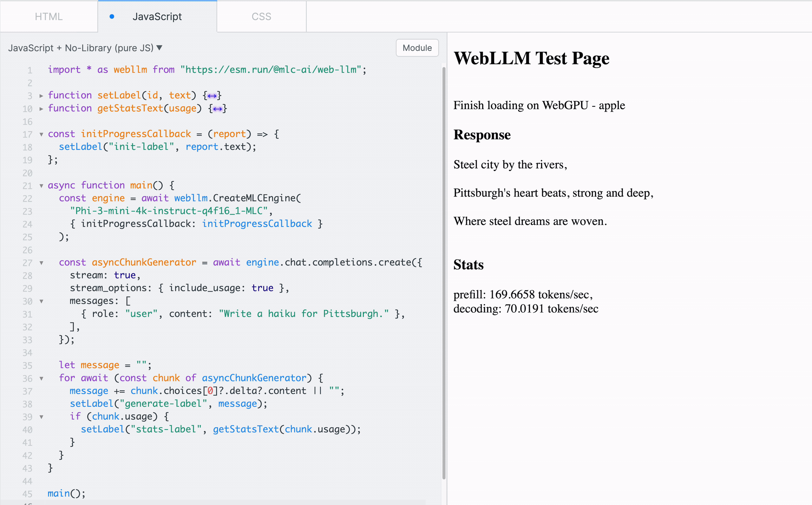Switch to the HTML tab

[x=49, y=16]
